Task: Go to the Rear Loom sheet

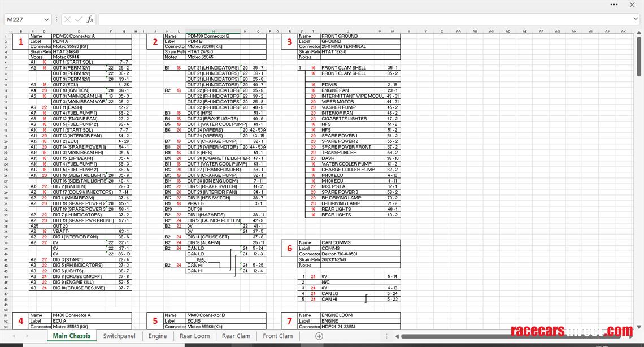Action: 194,336
